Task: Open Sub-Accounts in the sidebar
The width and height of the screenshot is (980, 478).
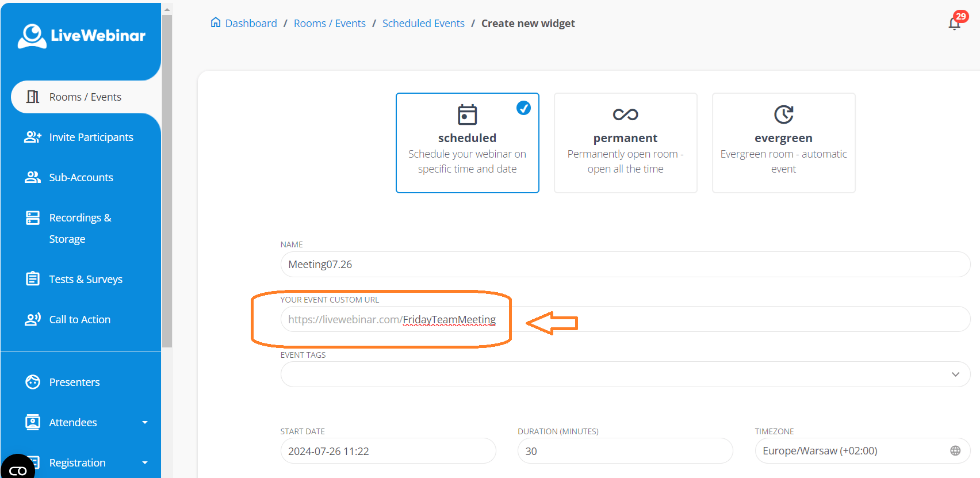Action: [81, 178]
